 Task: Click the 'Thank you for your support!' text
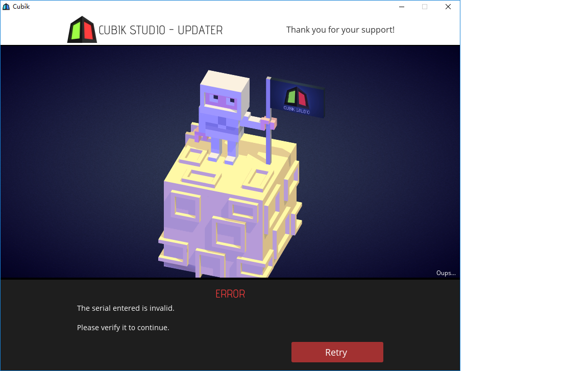[x=340, y=30]
